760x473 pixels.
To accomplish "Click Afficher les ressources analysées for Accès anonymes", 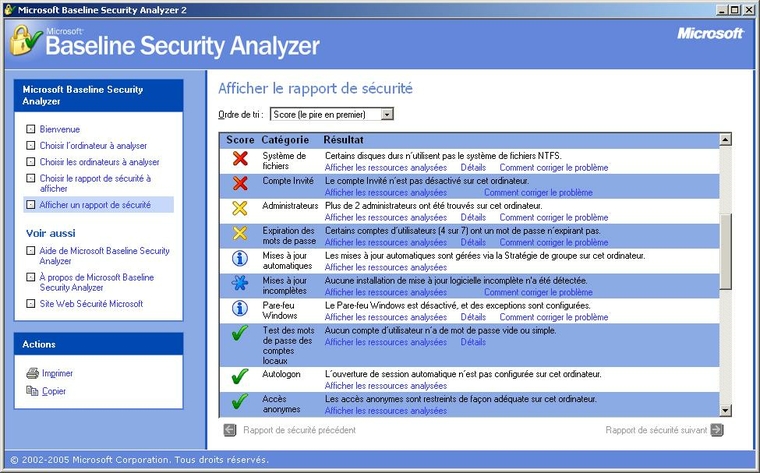I will point(386,410).
